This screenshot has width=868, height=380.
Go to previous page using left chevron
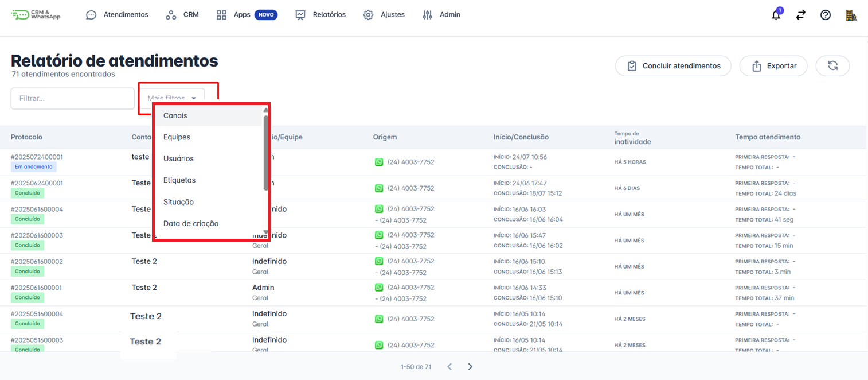(449, 367)
